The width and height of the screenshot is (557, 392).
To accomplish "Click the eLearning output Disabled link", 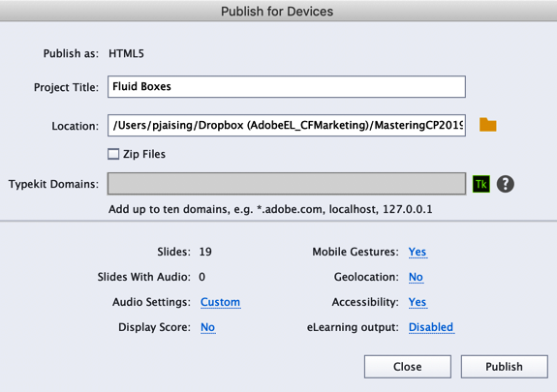I will pyautogui.click(x=431, y=327).
